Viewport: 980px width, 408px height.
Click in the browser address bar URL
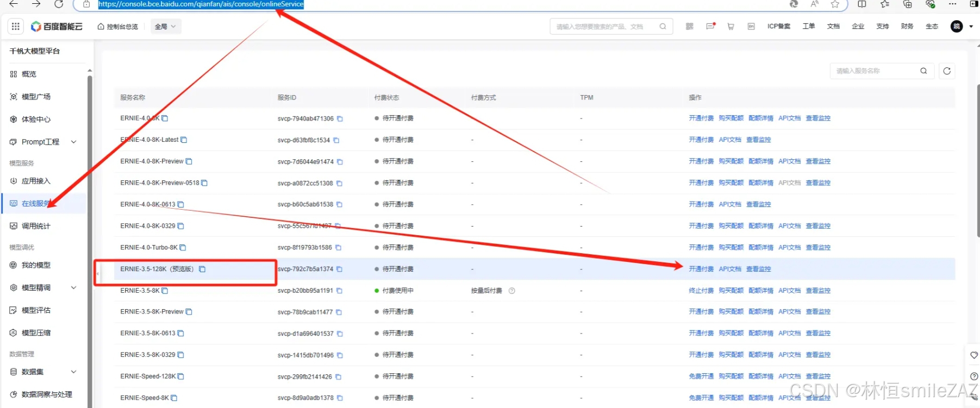(201, 4)
